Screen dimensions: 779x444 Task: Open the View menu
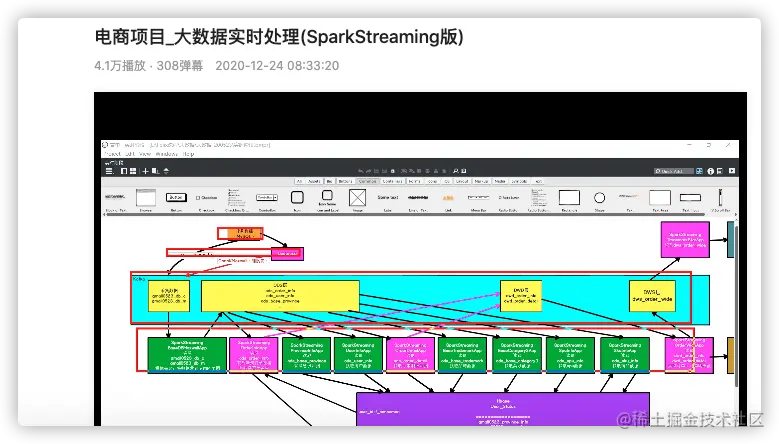145,154
